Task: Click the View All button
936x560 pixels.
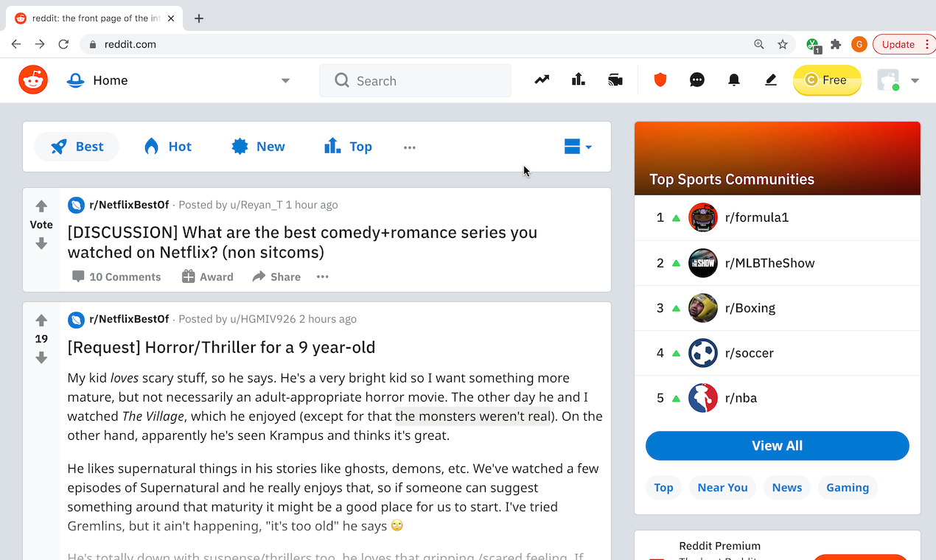Action: (x=778, y=446)
